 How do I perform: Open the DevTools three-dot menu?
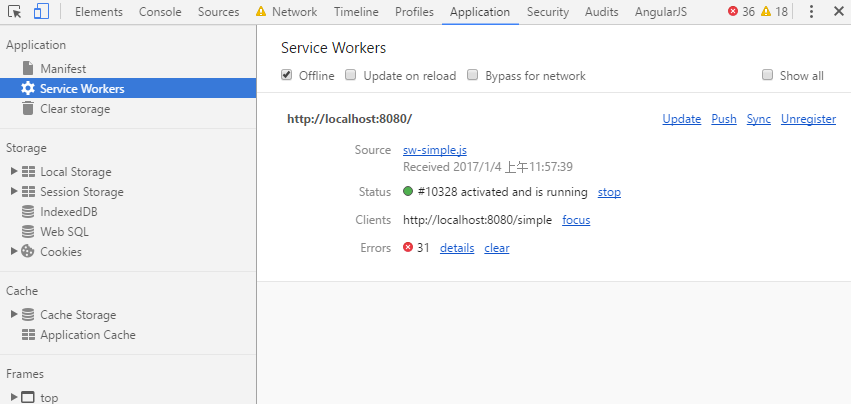click(x=811, y=11)
